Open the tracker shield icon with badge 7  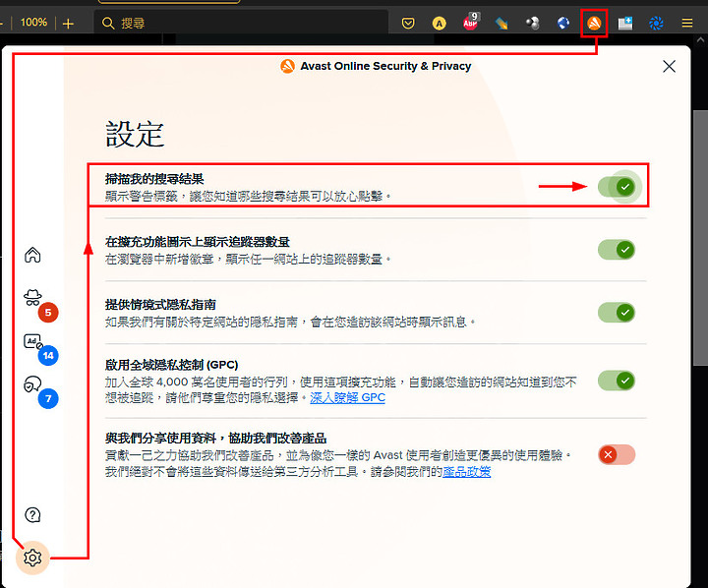pyautogui.click(x=32, y=384)
